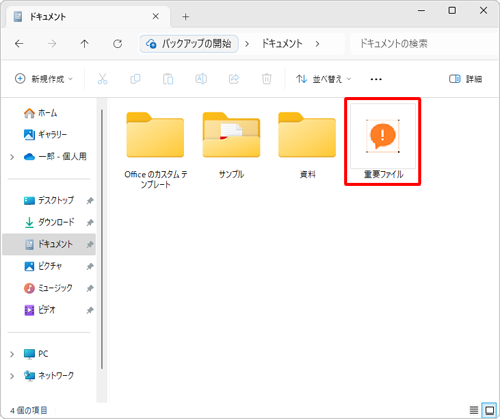The image size is (500, 419).
Task: Select PC in the navigation pane
Action: tap(36, 354)
